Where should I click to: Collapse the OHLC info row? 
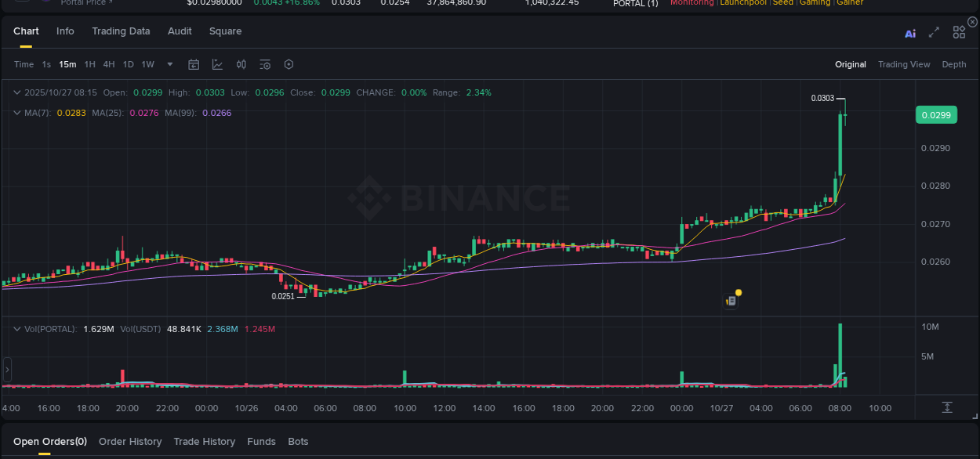(16, 92)
